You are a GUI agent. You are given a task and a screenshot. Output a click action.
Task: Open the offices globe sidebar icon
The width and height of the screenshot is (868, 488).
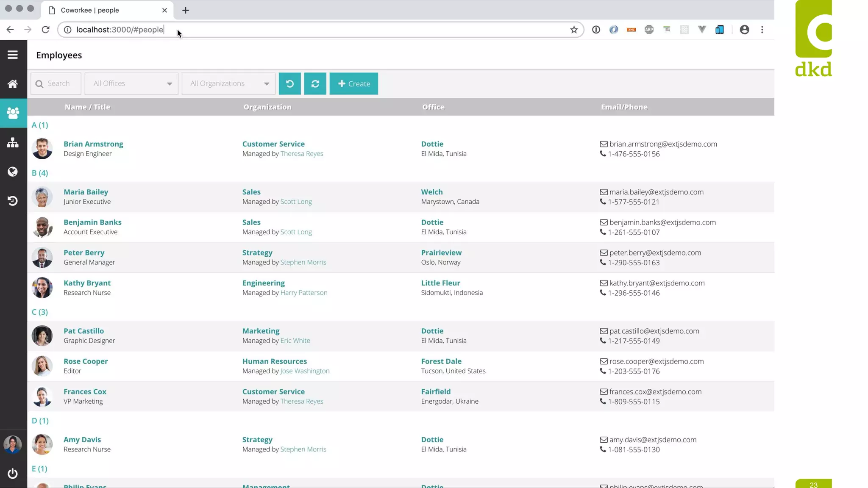pyautogui.click(x=13, y=172)
